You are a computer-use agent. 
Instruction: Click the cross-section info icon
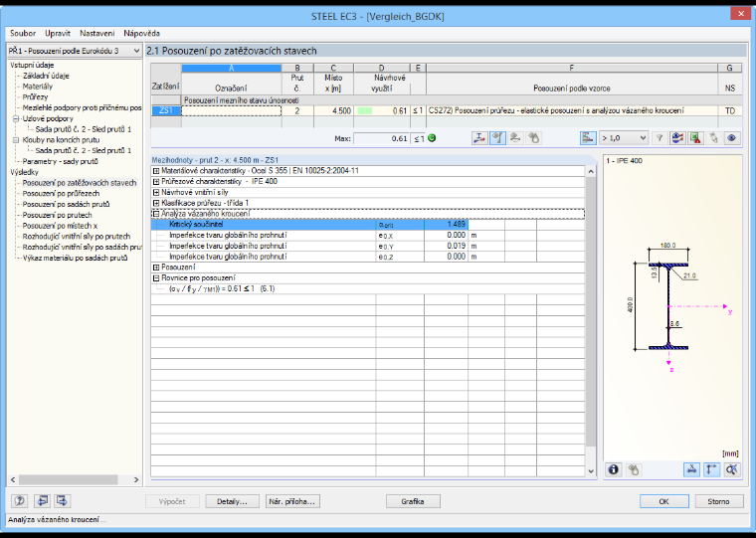pos(614,469)
